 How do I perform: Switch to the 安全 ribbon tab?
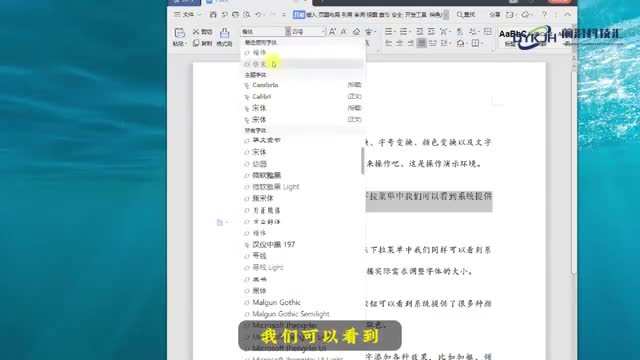tap(397, 15)
